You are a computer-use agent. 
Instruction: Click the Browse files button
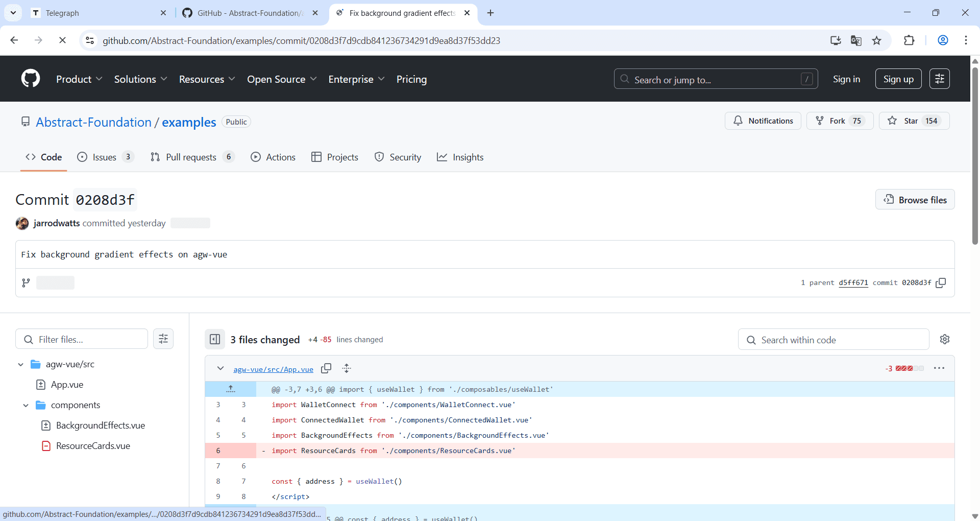pyautogui.click(x=915, y=200)
